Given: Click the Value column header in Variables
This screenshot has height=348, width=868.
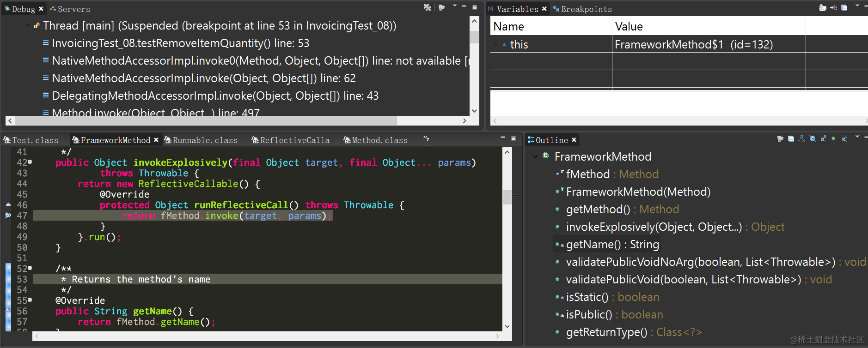Looking at the screenshot, I should click(x=709, y=27).
